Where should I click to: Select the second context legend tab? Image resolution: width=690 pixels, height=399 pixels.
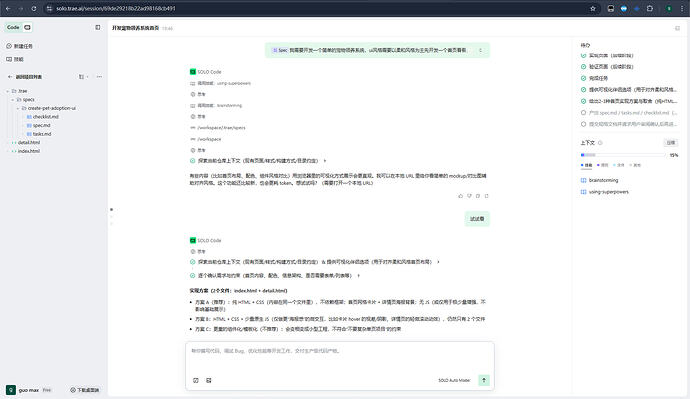pyautogui.click(x=603, y=165)
